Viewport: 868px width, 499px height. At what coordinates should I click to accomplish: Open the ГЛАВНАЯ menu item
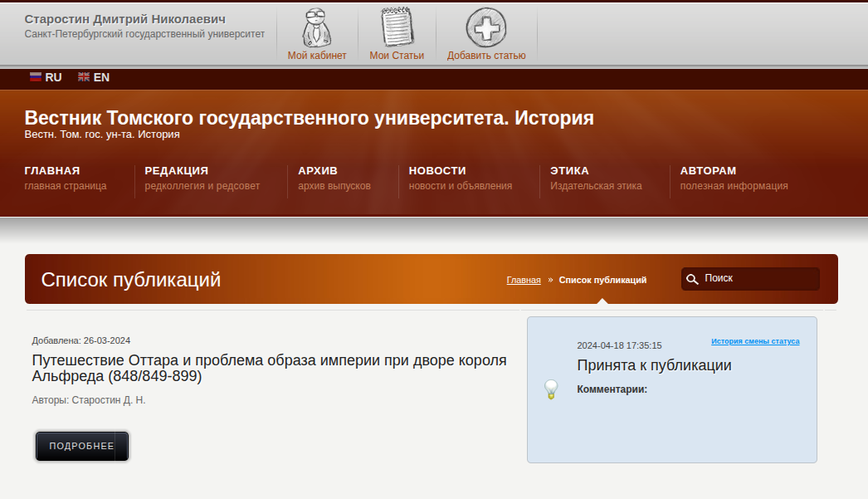[x=52, y=171]
